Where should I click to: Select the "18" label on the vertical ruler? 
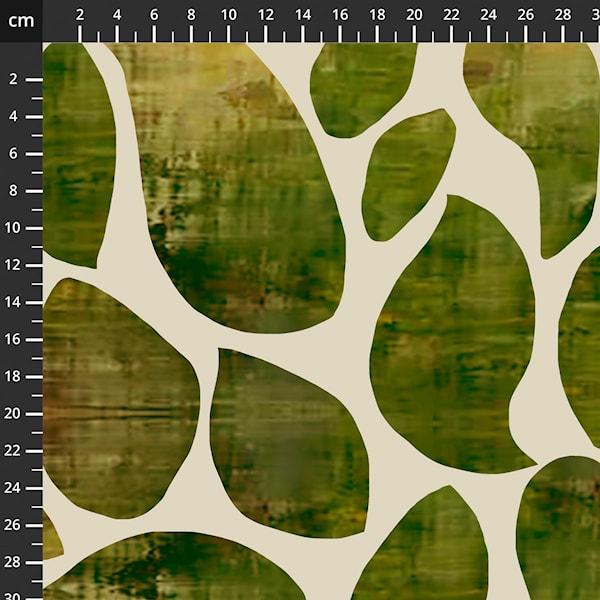12,377
